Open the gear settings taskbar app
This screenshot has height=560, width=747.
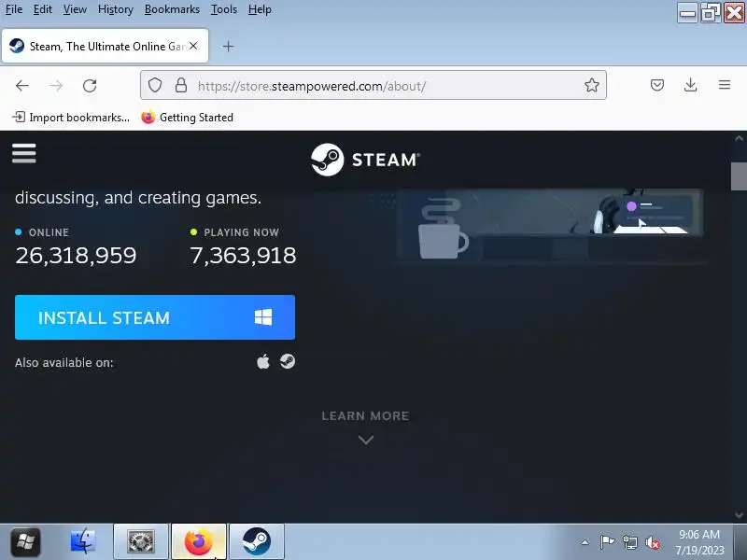click(141, 541)
